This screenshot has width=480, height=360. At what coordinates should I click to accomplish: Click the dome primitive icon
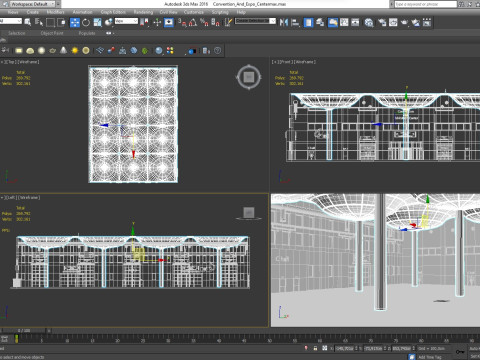pos(30,50)
